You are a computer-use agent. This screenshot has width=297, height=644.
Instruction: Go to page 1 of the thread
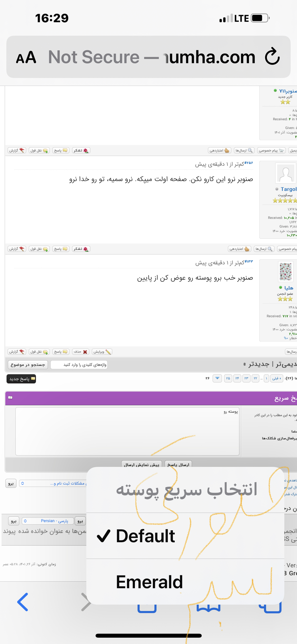point(266,378)
